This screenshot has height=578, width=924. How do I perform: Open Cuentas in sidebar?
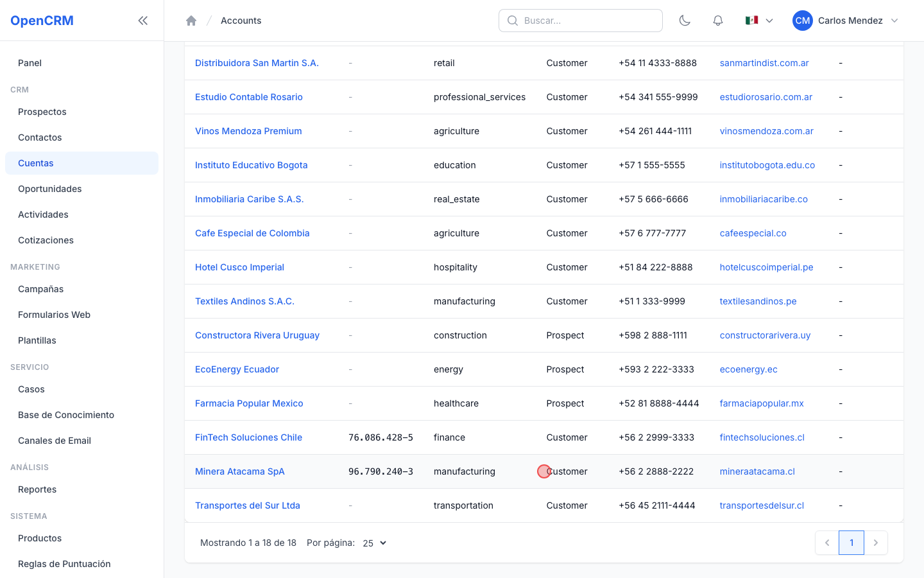pos(81,163)
